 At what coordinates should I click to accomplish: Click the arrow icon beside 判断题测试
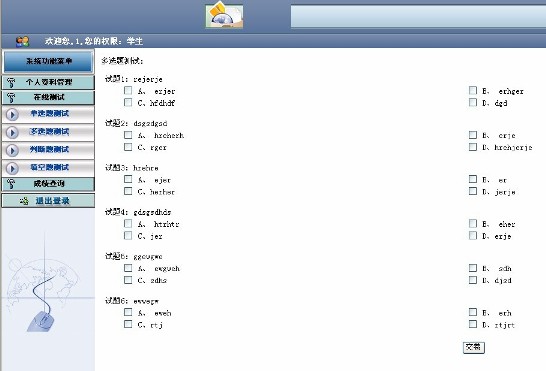coord(12,150)
